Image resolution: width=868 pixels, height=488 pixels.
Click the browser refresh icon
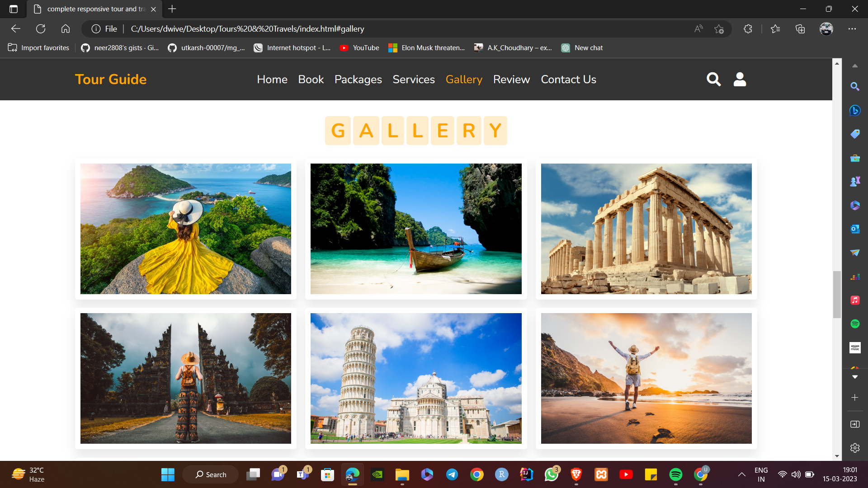[x=41, y=29]
